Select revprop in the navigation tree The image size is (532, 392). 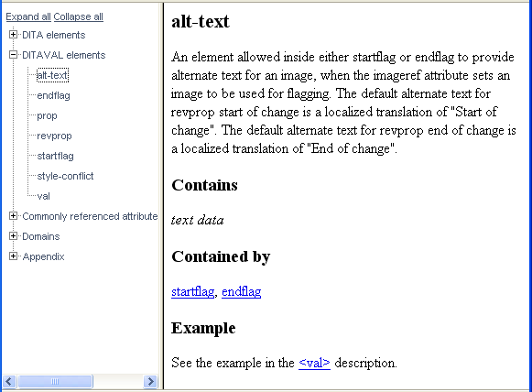click(x=54, y=136)
